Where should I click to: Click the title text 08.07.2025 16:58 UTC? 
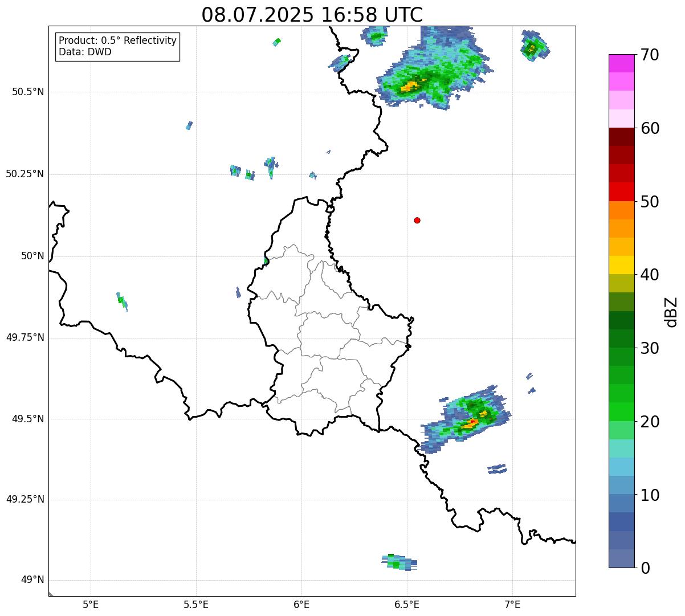[312, 15]
